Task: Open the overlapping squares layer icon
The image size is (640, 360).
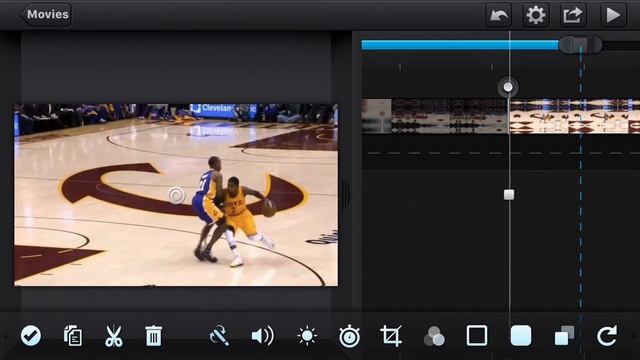Action: pyautogui.click(x=564, y=336)
